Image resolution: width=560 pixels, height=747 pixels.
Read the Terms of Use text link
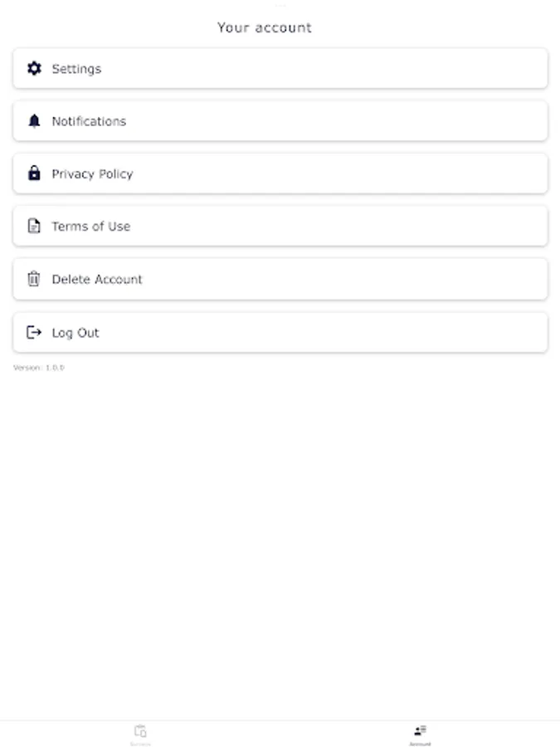click(90, 226)
